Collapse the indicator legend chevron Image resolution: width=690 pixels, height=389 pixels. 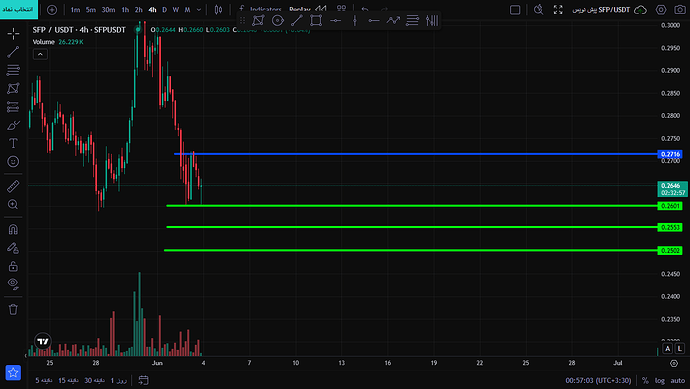pos(40,54)
